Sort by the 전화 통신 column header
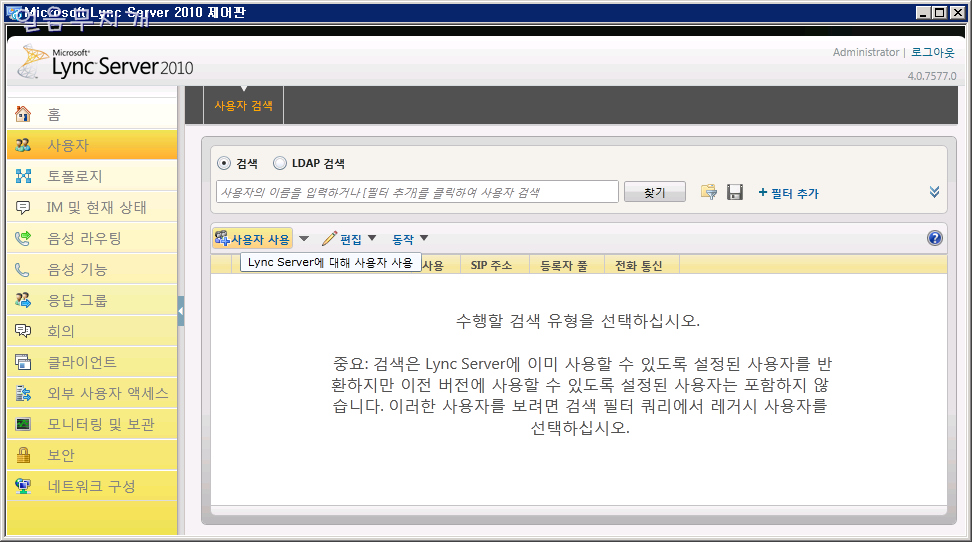 click(x=638, y=265)
